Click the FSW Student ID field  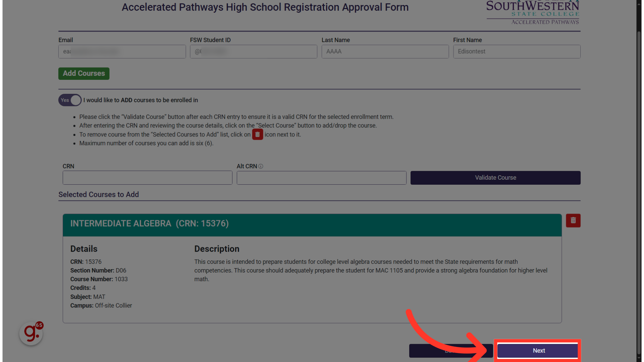[253, 51]
